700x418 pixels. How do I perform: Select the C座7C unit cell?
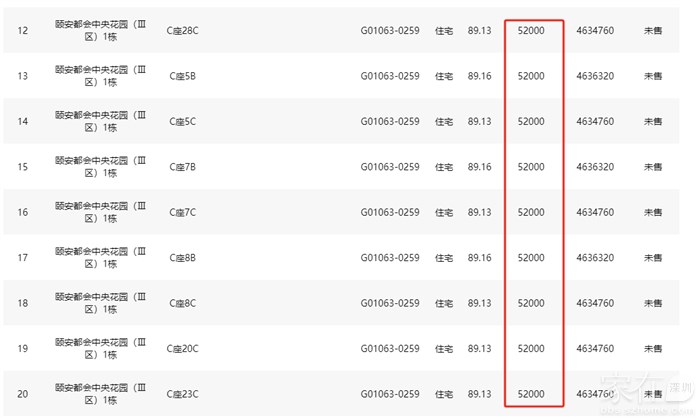tap(181, 212)
